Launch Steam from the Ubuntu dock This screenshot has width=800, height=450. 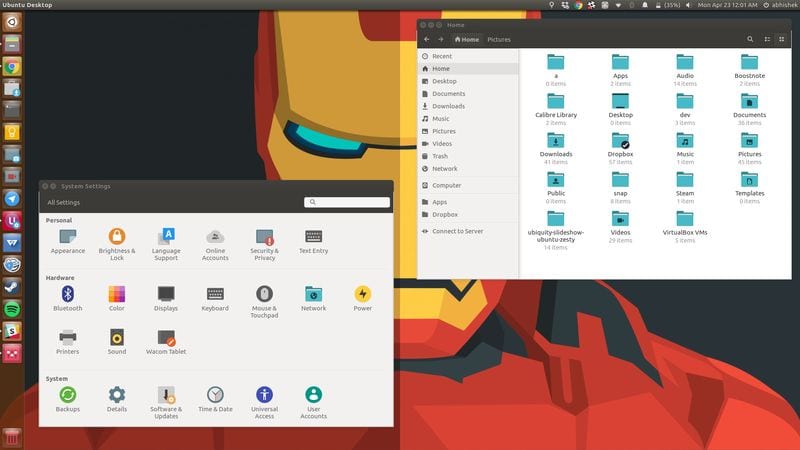(12, 287)
